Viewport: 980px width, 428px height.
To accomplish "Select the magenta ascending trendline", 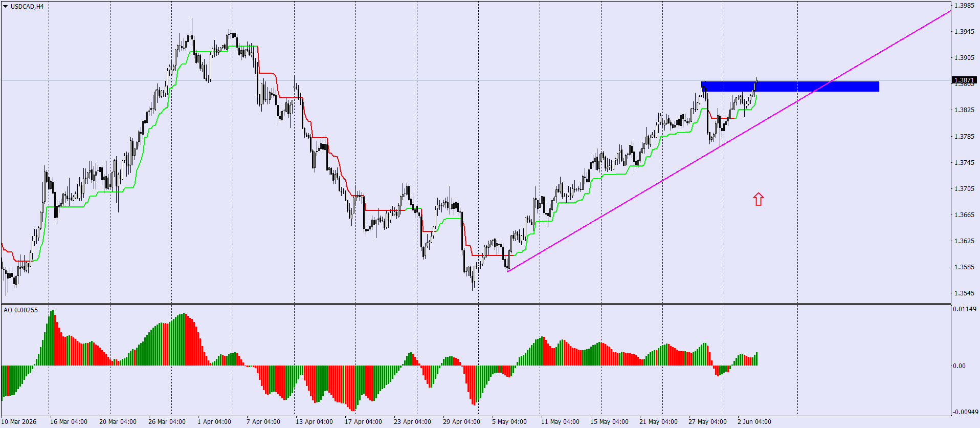I will click(x=729, y=141).
